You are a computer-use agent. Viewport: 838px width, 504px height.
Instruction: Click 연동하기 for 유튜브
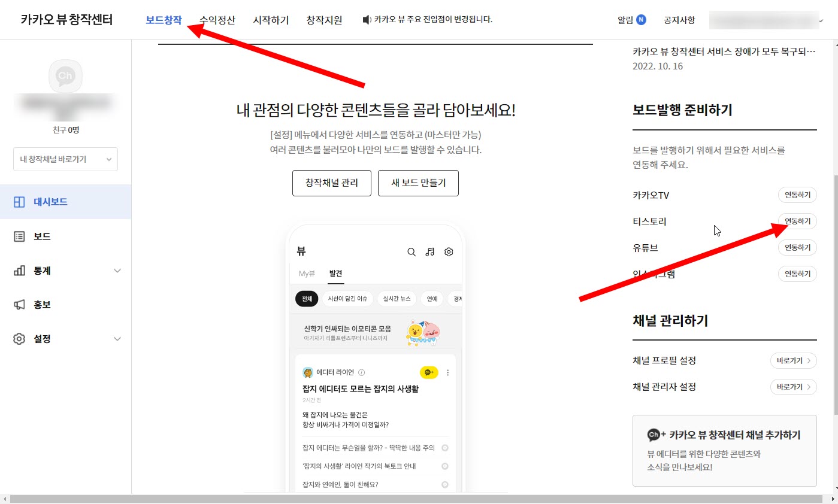797,248
